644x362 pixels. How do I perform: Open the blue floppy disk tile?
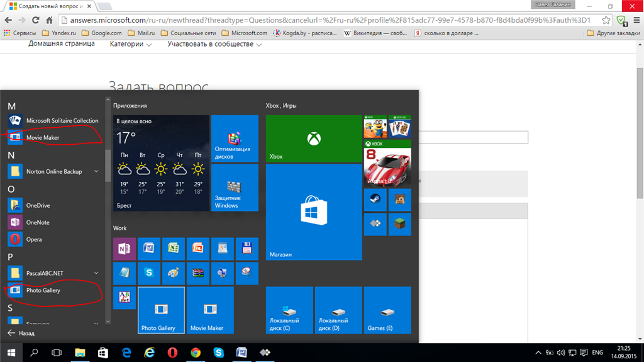[247, 249]
